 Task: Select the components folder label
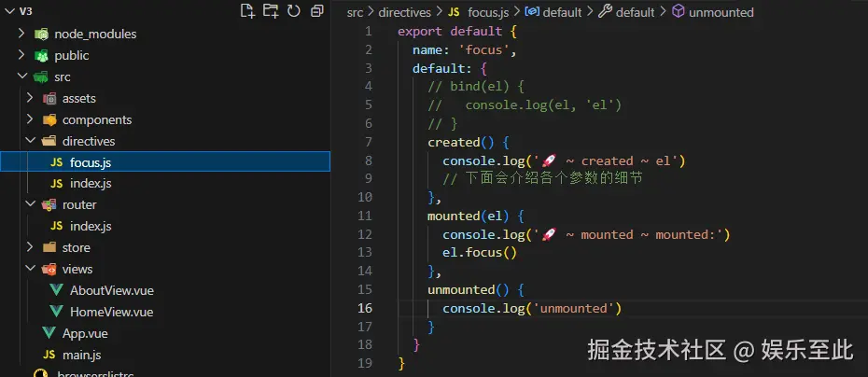click(x=97, y=119)
